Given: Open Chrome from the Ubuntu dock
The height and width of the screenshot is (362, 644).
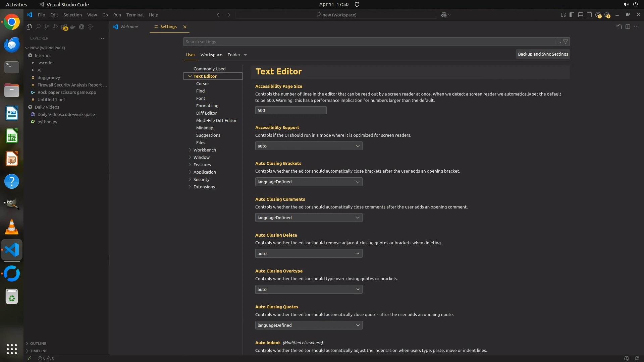Looking at the screenshot, I should click(x=12, y=22).
